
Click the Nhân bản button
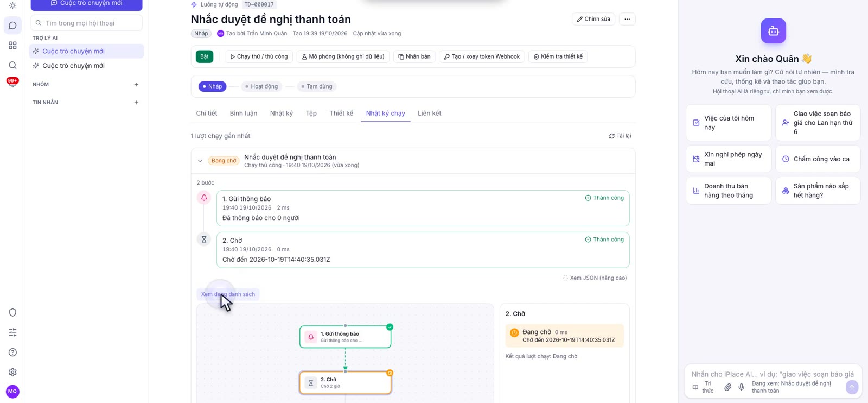point(414,56)
